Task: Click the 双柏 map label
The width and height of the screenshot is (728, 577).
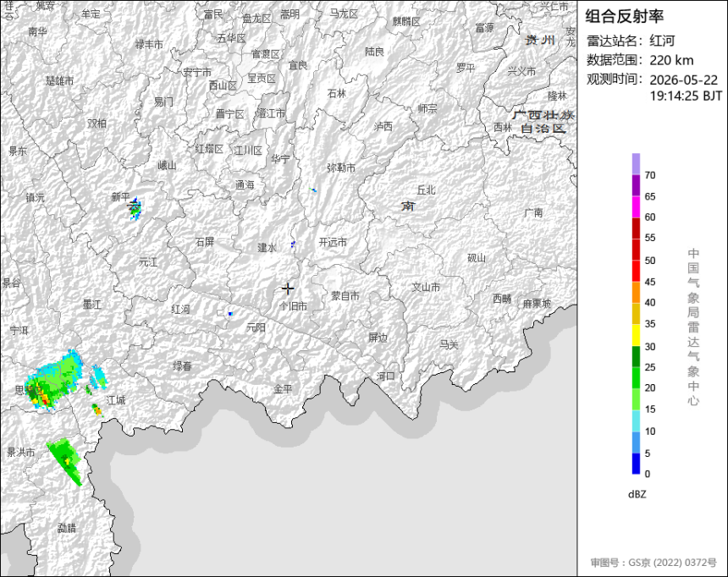Action: tap(97, 123)
